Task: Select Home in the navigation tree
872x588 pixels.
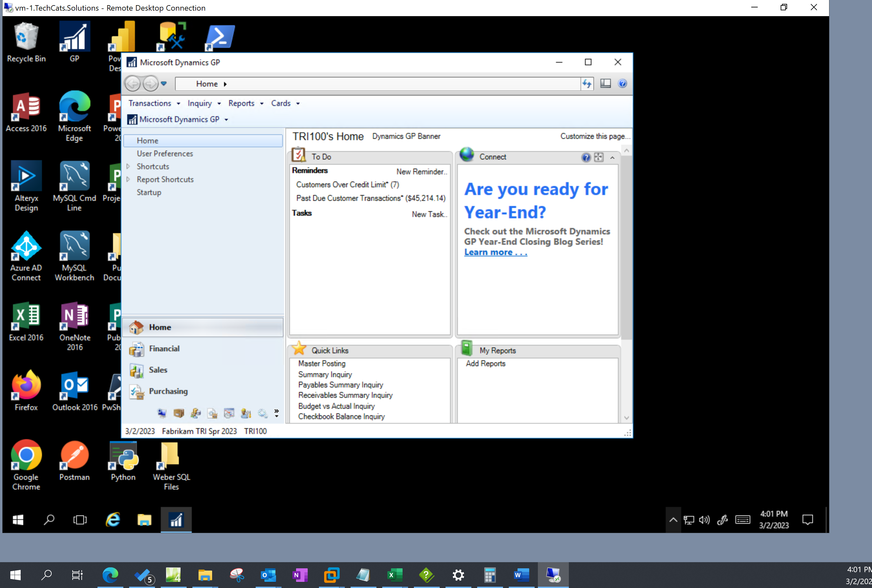Action: click(x=203, y=141)
